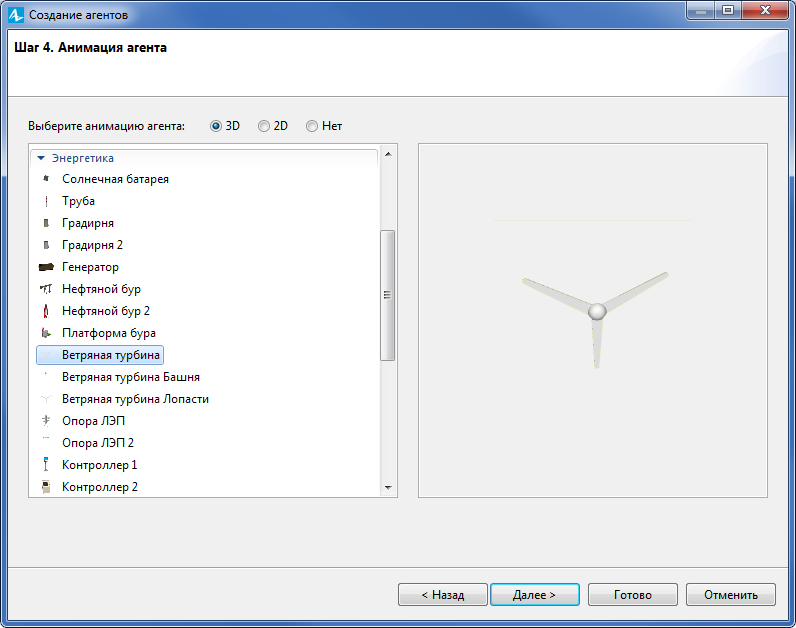Select Солнечная батарея in the list
796x628 pixels.
point(115,179)
